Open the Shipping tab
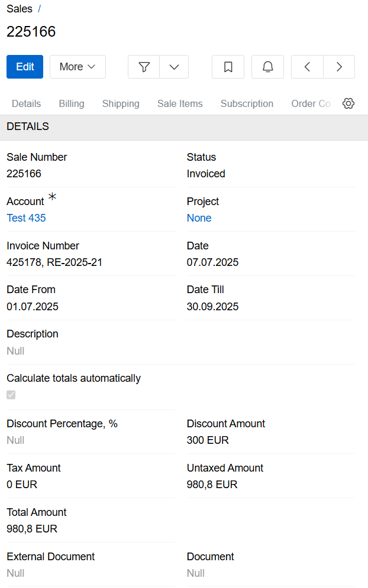The width and height of the screenshot is (368, 588). (x=121, y=104)
